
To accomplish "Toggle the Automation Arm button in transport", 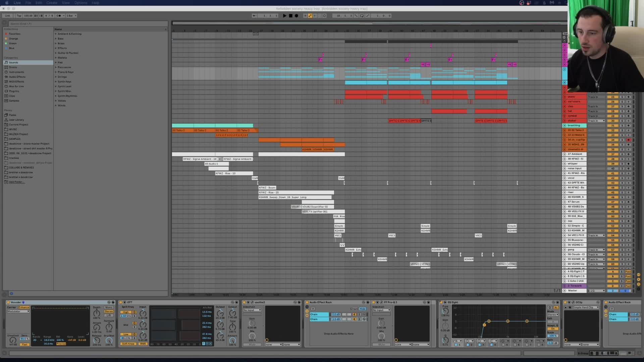I will pyautogui.click(x=310, y=16).
